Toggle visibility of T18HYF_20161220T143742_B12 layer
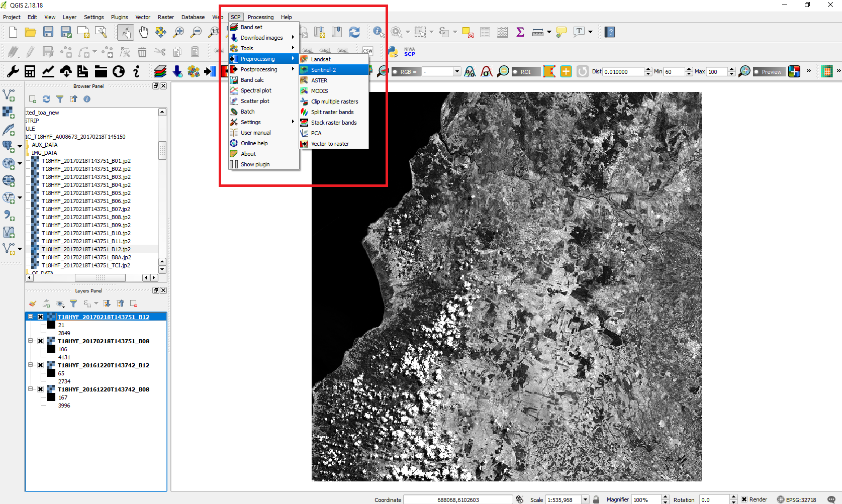 (x=41, y=365)
